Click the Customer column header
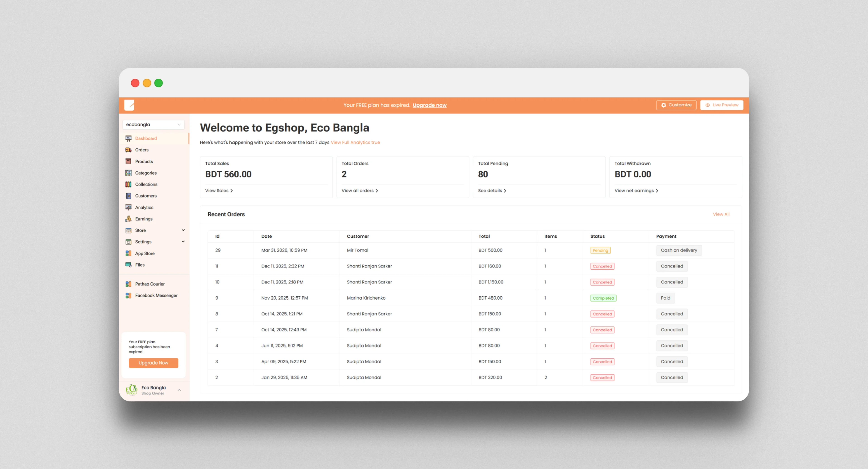This screenshot has height=469, width=868. pos(358,236)
